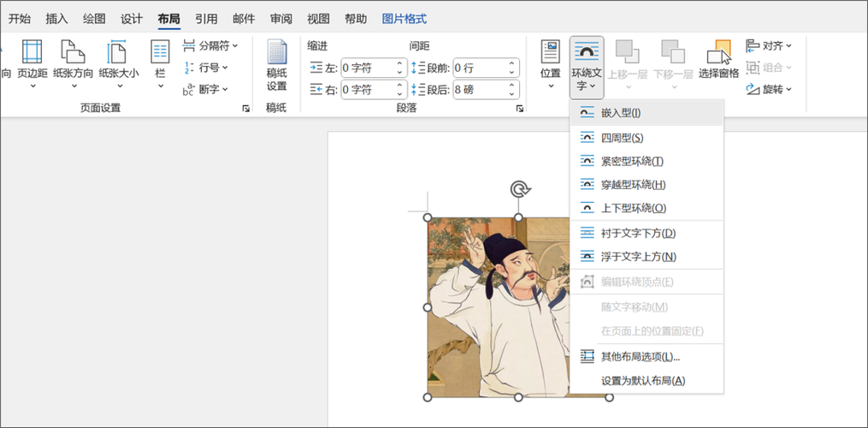
Task: Click the top-left resize handle of the picture
Action: 428,217
